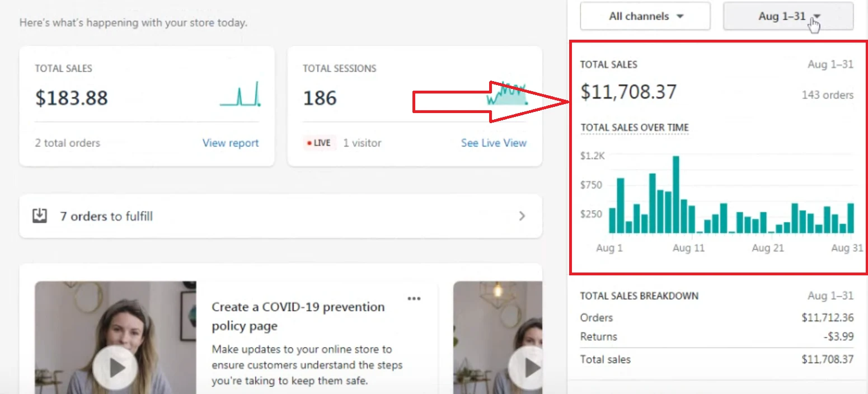Open the See Live View link

(x=493, y=143)
